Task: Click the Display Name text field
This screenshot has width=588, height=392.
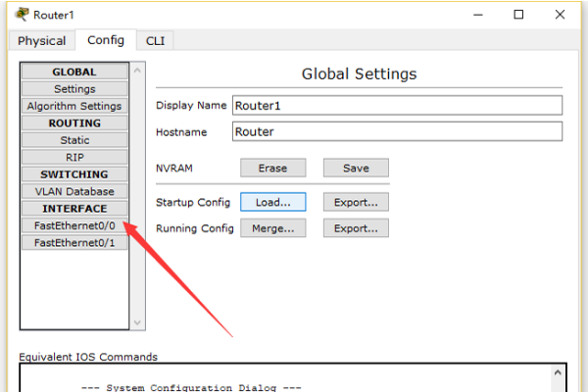Action: click(396, 106)
